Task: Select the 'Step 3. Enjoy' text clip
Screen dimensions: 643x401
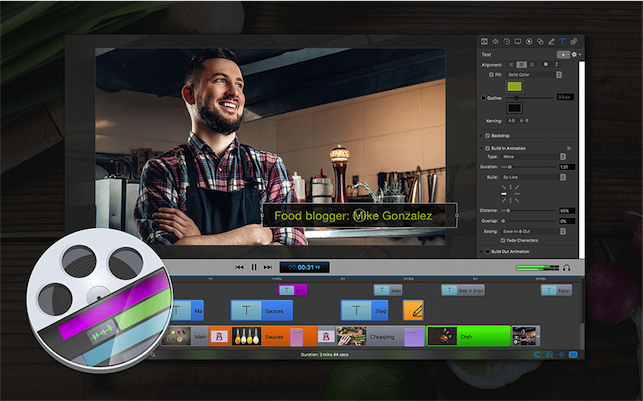Action: [x=463, y=290]
